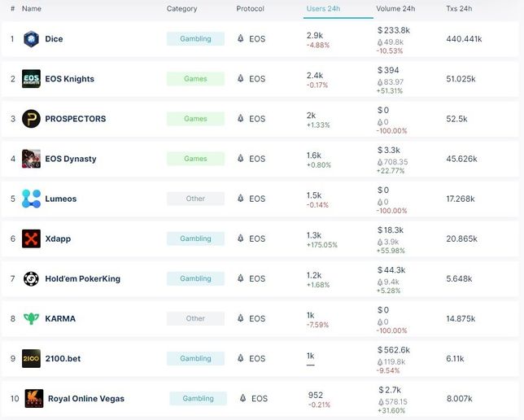Image resolution: width=524 pixels, height=420 pixels.
Task: Open the Royal Online Vegas icon
Action: pos(33,398)
